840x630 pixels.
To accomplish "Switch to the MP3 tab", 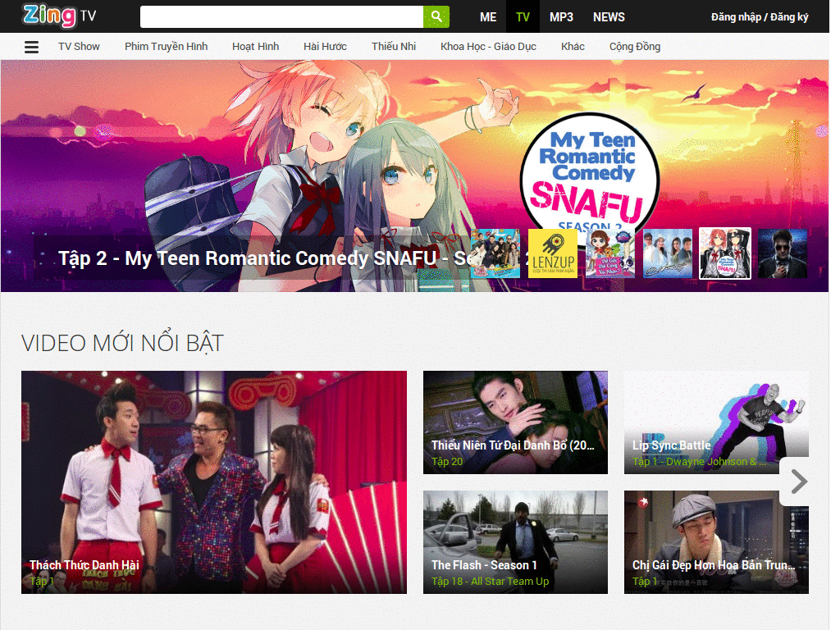I will coord(561,17).
